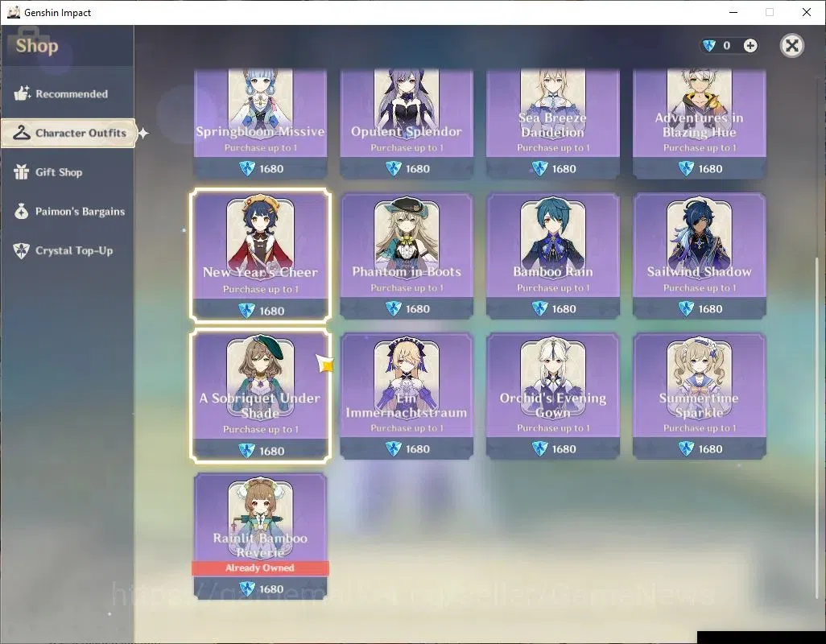
Task: Open the Crystal Top-Up tab
Action: click(68, 250)
